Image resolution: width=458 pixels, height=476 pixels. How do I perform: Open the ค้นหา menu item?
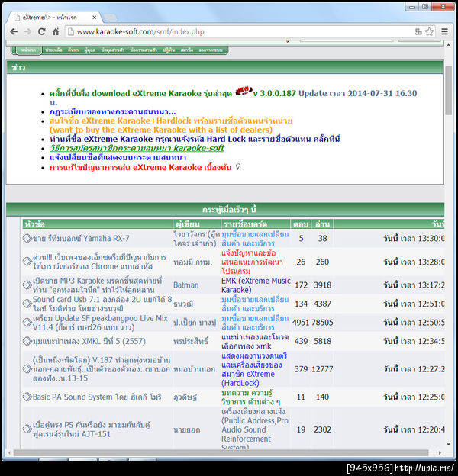(x=73, y=50)
